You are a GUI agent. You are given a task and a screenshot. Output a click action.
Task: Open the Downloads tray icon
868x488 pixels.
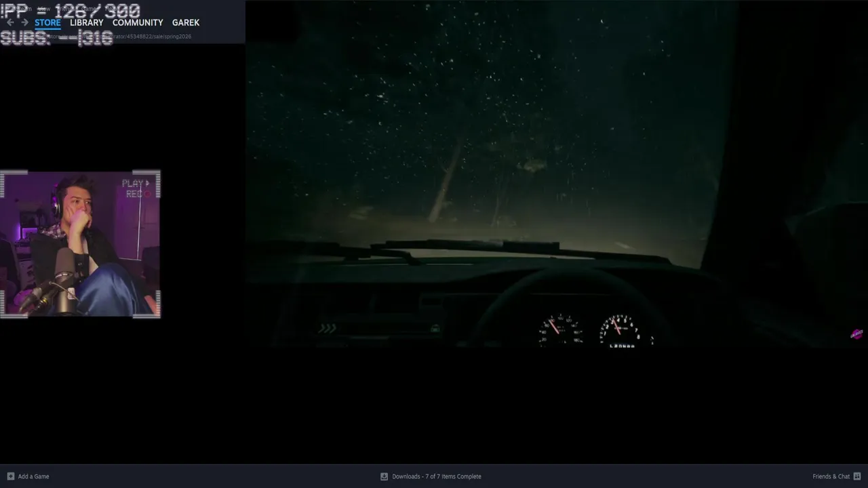click(x=384, y=476)
